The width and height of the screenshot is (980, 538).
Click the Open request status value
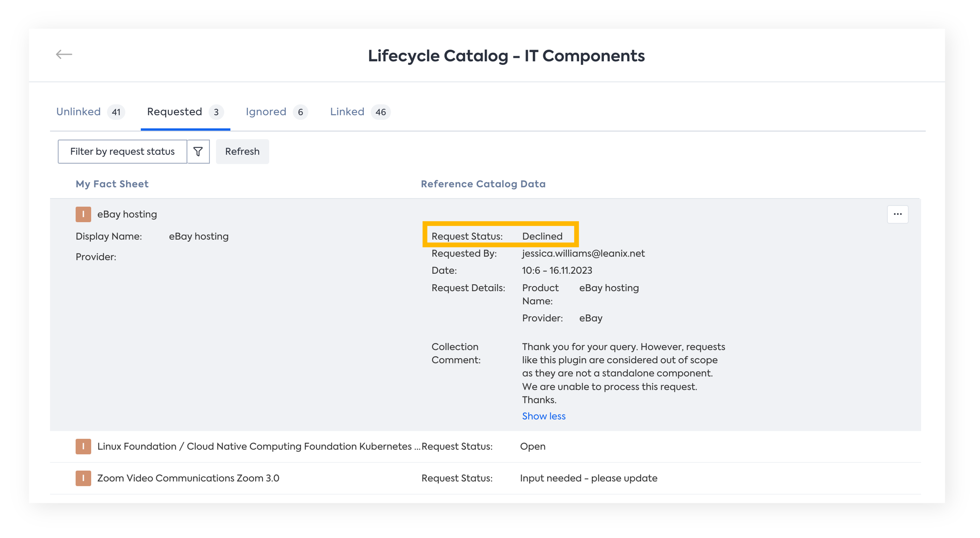coord(533,446)
